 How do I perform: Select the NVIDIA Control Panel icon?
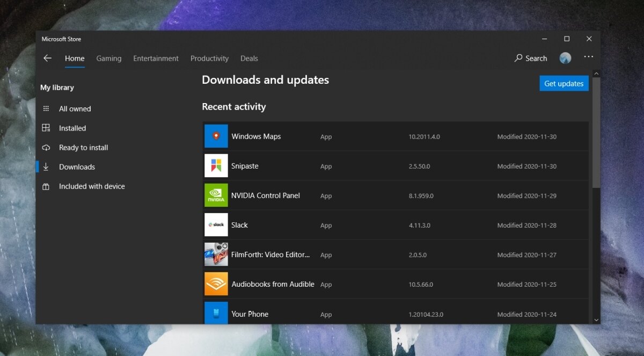(216, 195)
